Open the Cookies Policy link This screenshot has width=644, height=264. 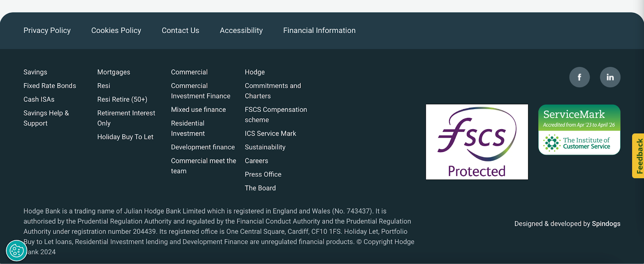[116, 30]
